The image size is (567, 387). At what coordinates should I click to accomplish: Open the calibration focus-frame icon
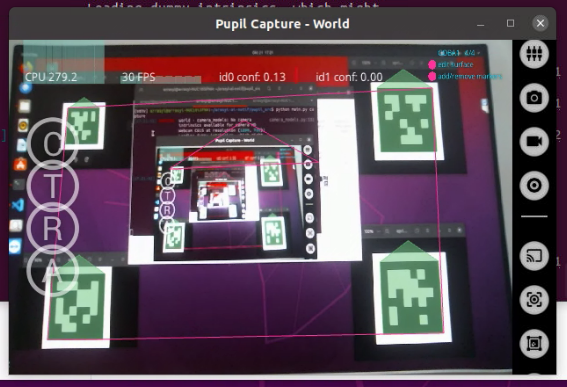pos(534,299)
